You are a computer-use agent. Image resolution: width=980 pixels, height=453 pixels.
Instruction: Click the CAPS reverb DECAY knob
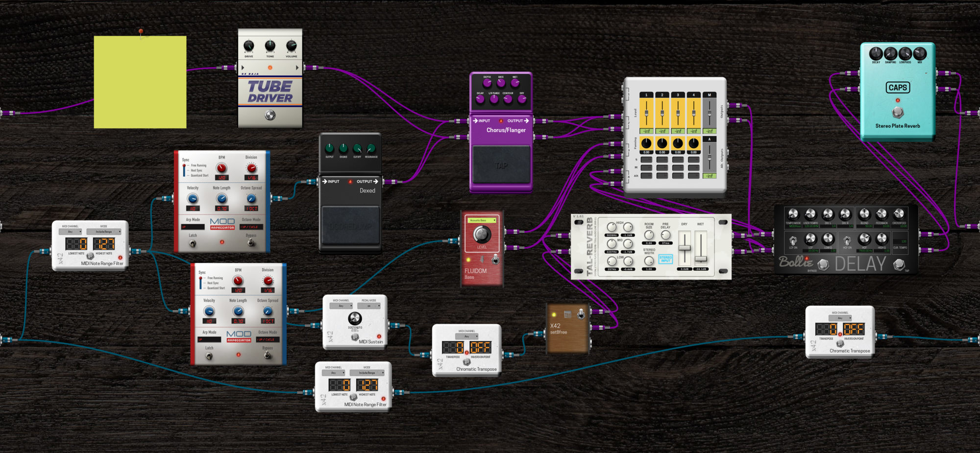click(876, 53)
